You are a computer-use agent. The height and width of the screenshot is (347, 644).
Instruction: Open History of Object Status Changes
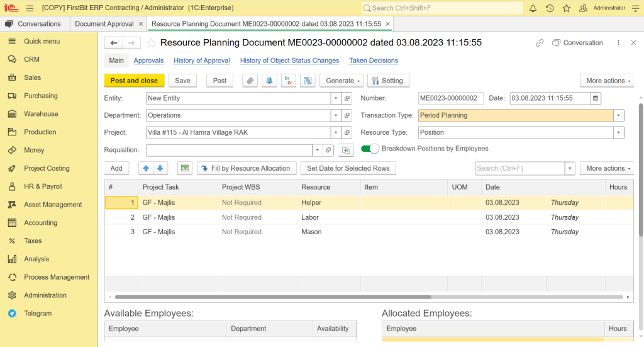[x=289, y=60]
